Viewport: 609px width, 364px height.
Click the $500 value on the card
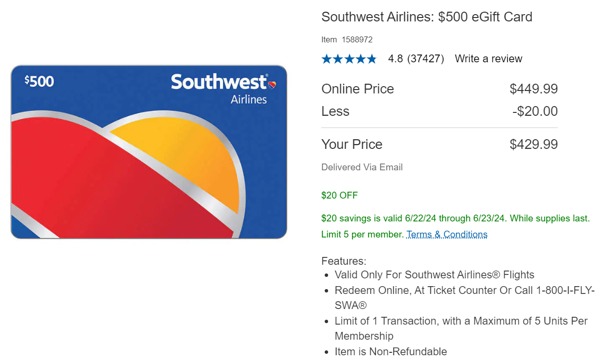tap(39, 81)
